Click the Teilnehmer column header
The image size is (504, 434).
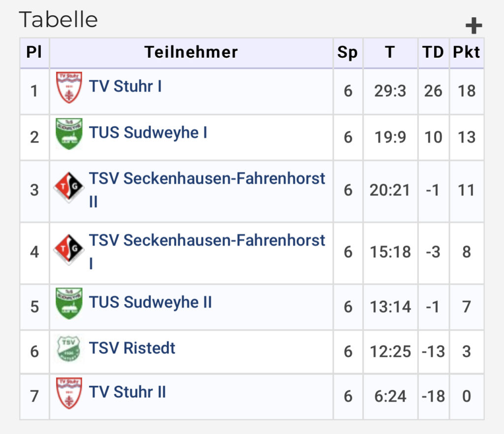[191, 52]
